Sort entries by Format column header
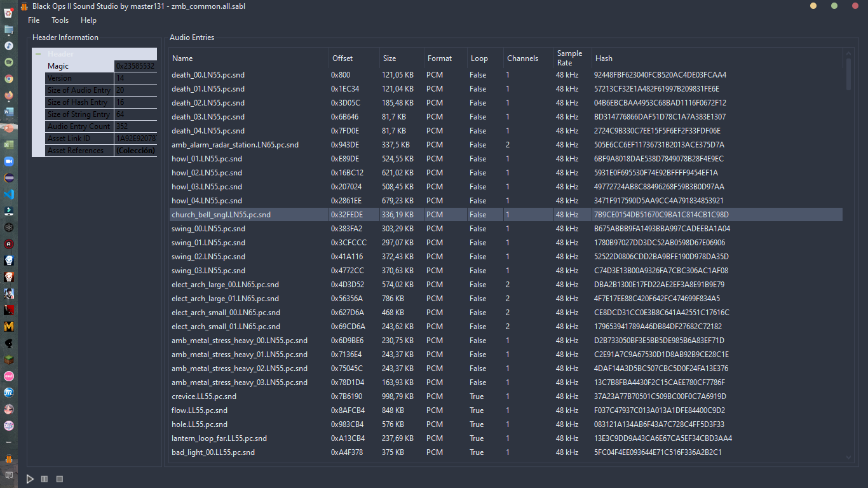The image size is (868, 488). pos(445,58)
